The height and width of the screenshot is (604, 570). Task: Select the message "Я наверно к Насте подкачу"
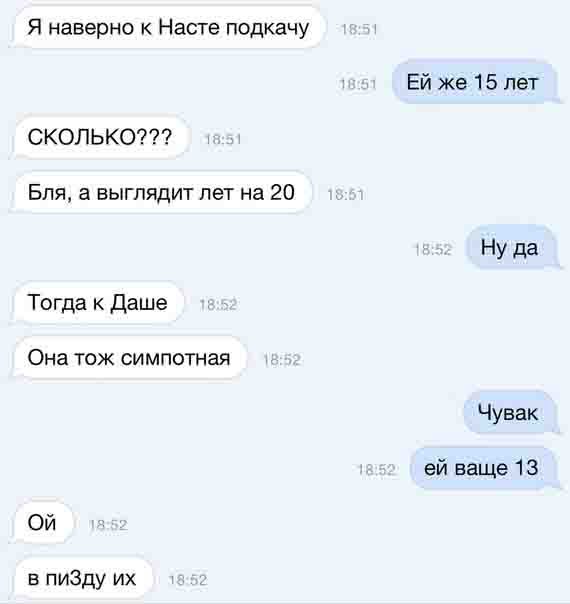[168, 28]
